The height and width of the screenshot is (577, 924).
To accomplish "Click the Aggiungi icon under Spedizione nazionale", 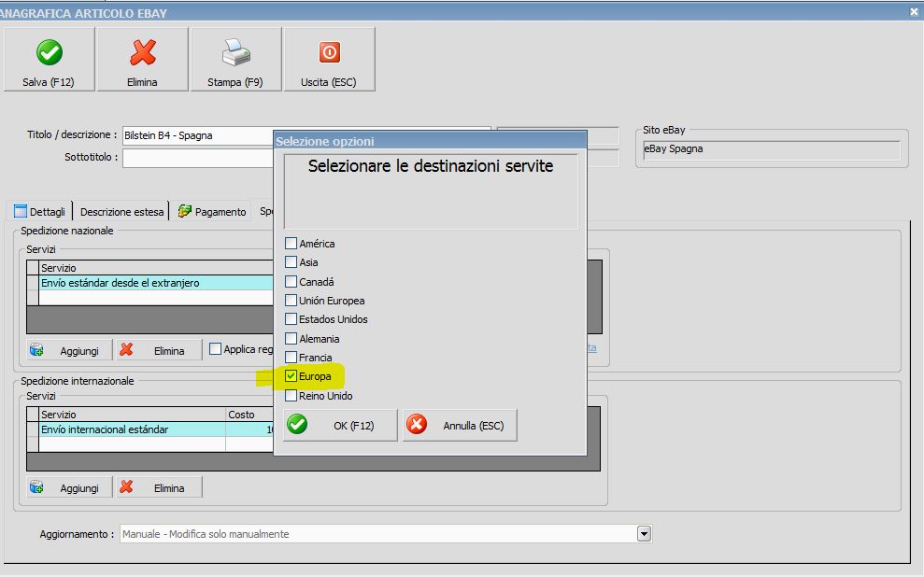I will pyautogui.click(x=36, y=350).
